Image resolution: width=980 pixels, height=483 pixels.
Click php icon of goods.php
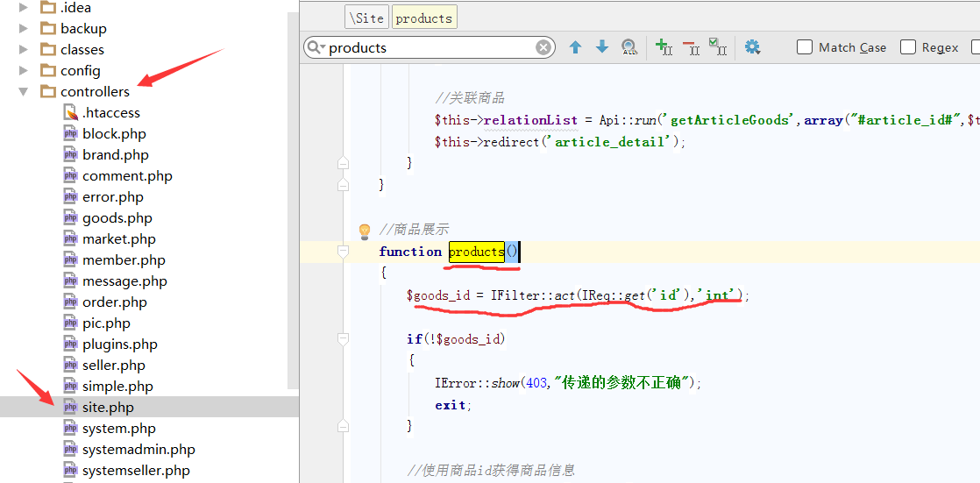[x=71, y=218]
